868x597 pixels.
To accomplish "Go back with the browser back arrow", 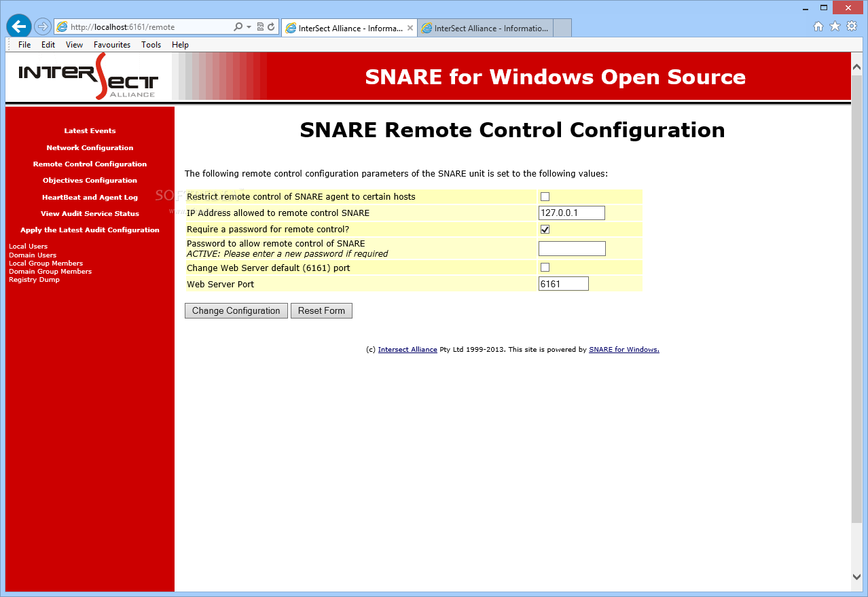I will point(19,26).
